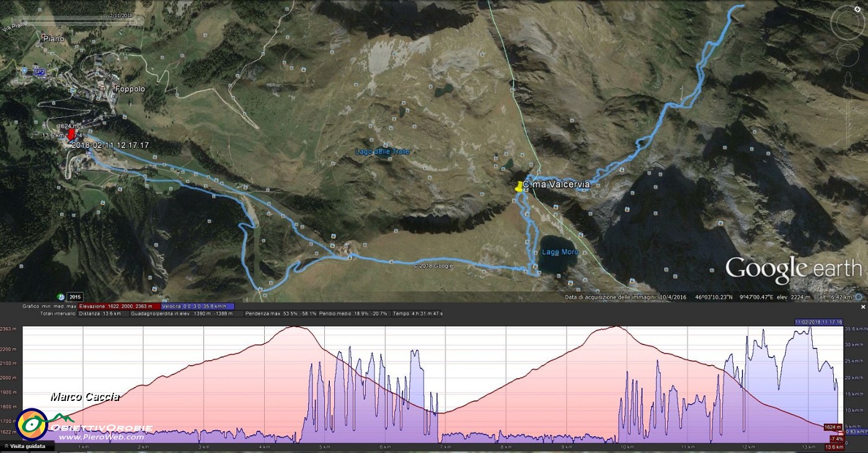Click the blue Velocità legend box

point(198,306)
